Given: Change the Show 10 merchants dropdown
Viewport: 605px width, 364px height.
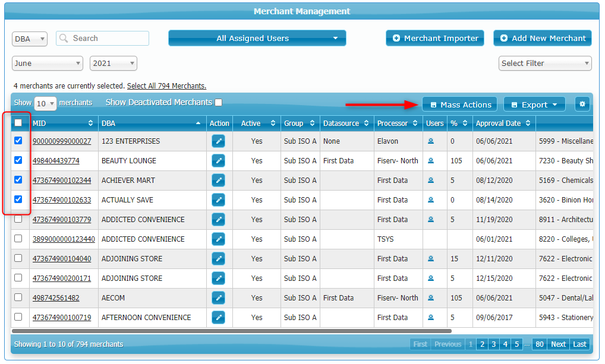Looking at the screenshot, I should click(45, 103).
